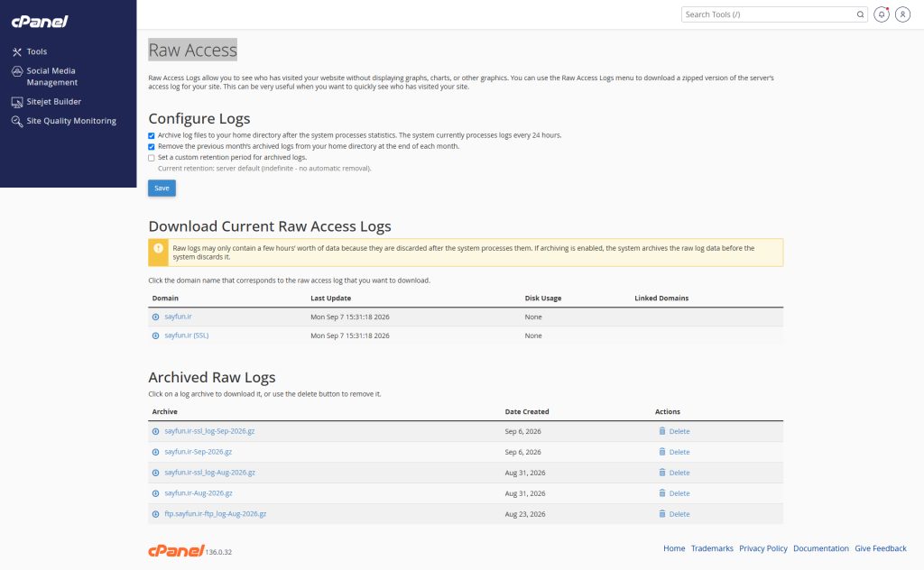
Task: Click download icon for ftp.sayfun.ir-ftp_log-Aug-2026.gz
Action: coord(155,514)
